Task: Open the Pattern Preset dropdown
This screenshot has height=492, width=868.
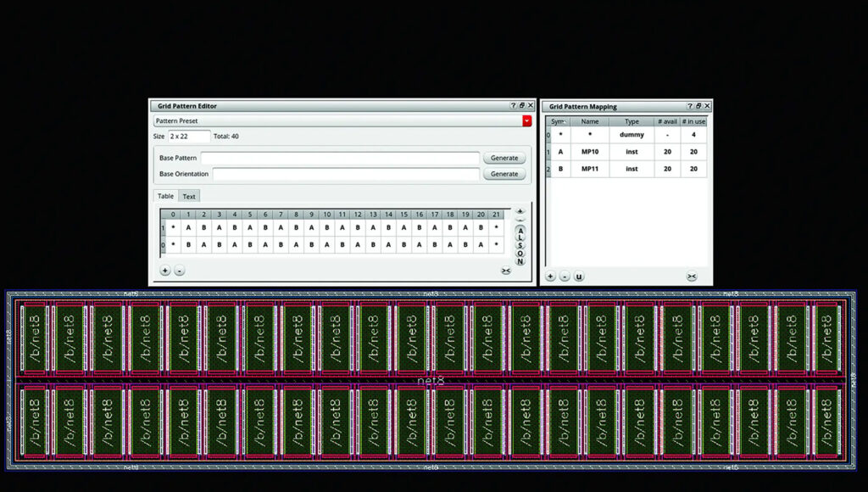Action: click(x=526, y=121)
